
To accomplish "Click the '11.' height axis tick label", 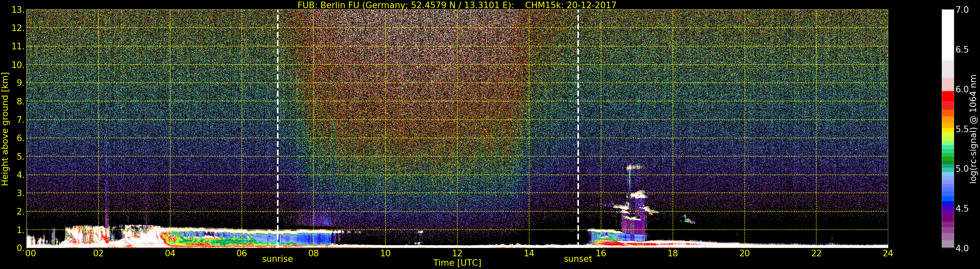I will [18, 46].
